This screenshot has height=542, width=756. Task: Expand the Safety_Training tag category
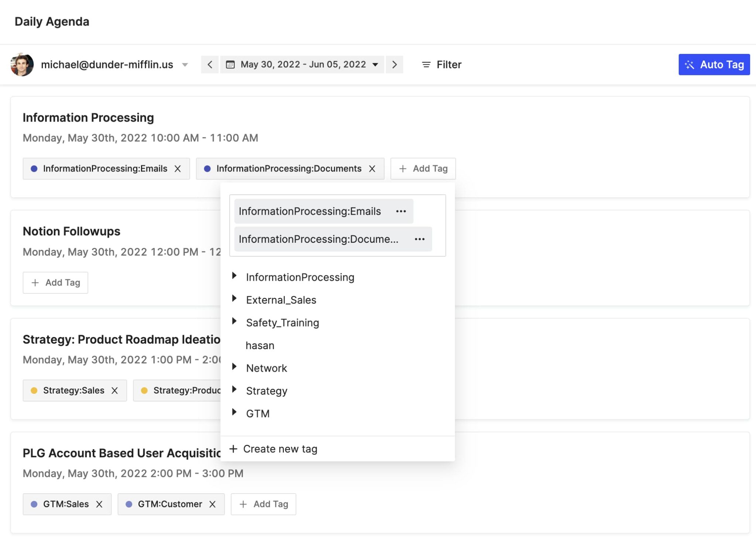coord(235,321)
